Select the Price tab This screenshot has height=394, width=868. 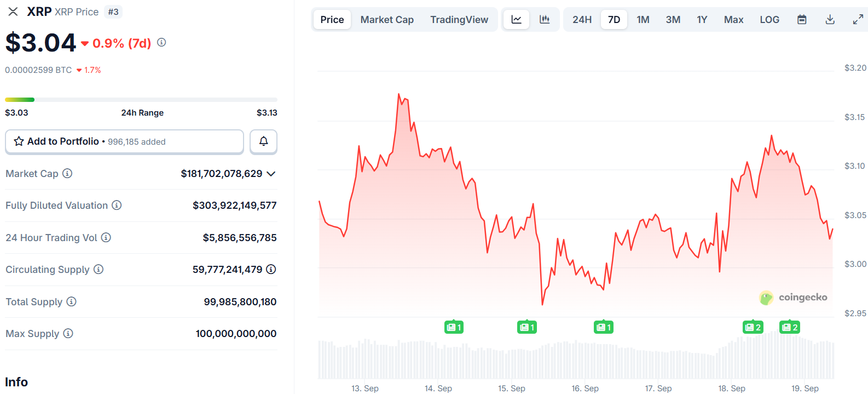point(332,20)
